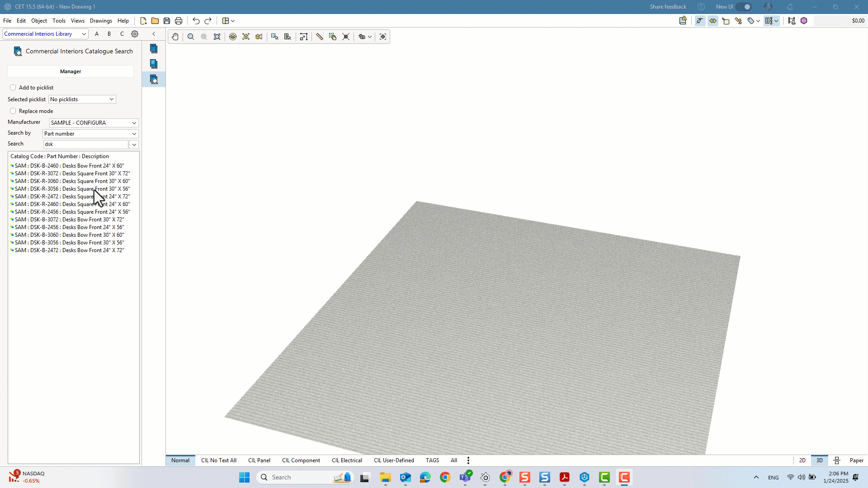Click the camera walk-through view icon
Screen dimensions: 868x488
click(259, 37)
